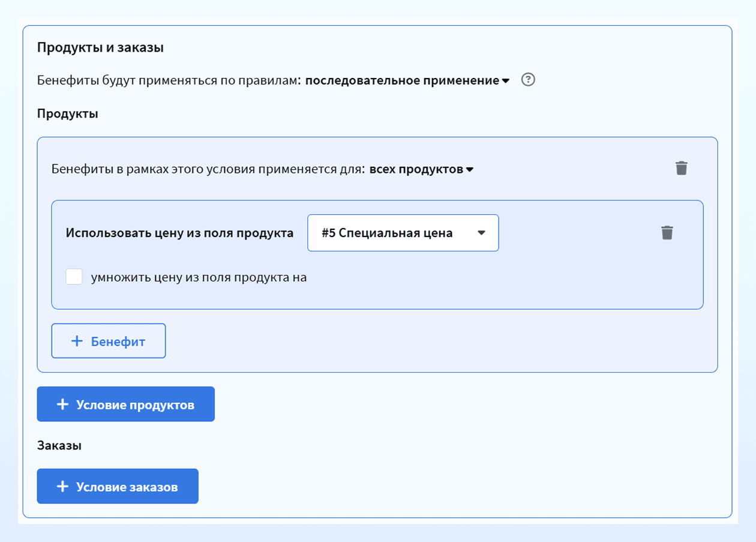Viewport: 756px width, 542px height.
Task: Click the умножить цену из поля продукта на label
Action: coord(199,278)
